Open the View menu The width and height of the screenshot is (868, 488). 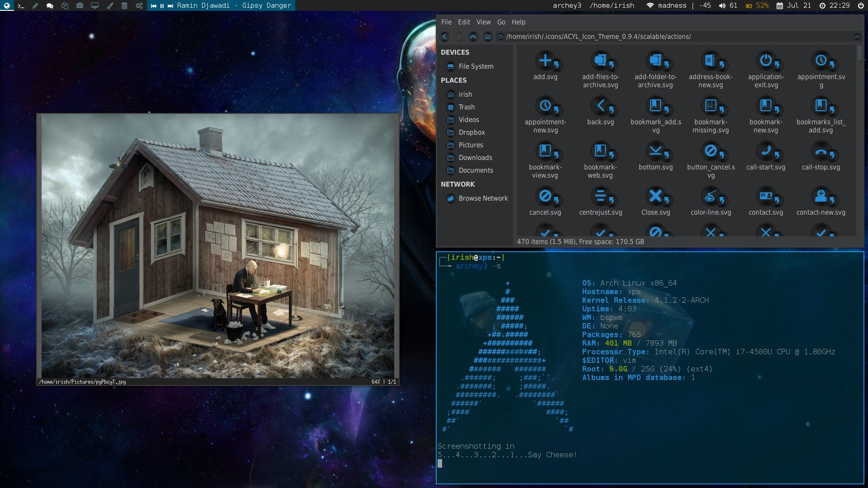pos(483,22)
